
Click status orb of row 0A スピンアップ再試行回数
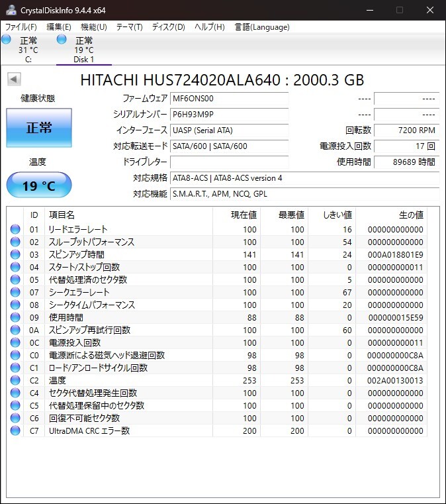pos(15,330)
